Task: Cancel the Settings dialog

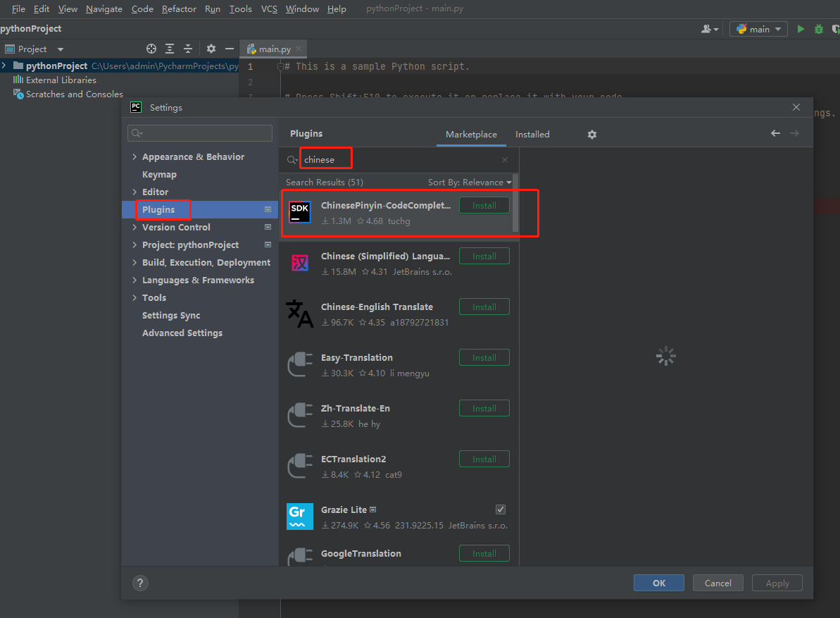Action: tap(718, 583)
